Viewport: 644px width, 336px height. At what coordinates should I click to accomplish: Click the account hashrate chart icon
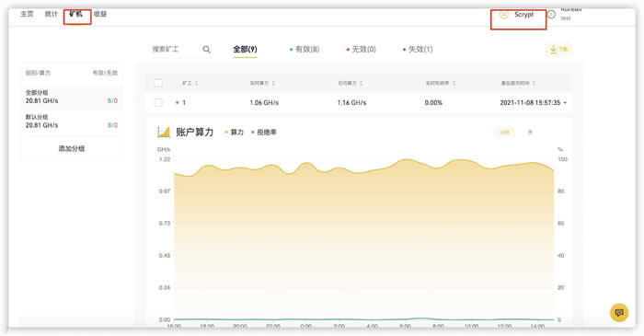coord(164,132)
